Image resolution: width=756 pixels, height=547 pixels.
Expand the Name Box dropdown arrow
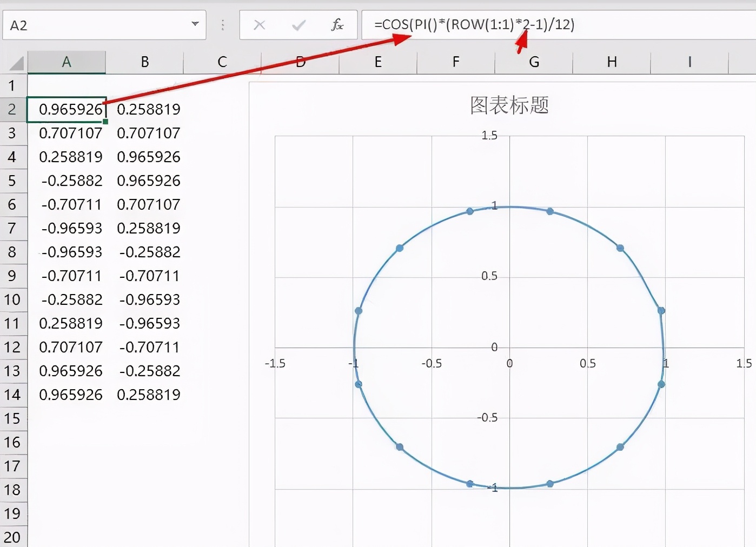tap(195, 24)
